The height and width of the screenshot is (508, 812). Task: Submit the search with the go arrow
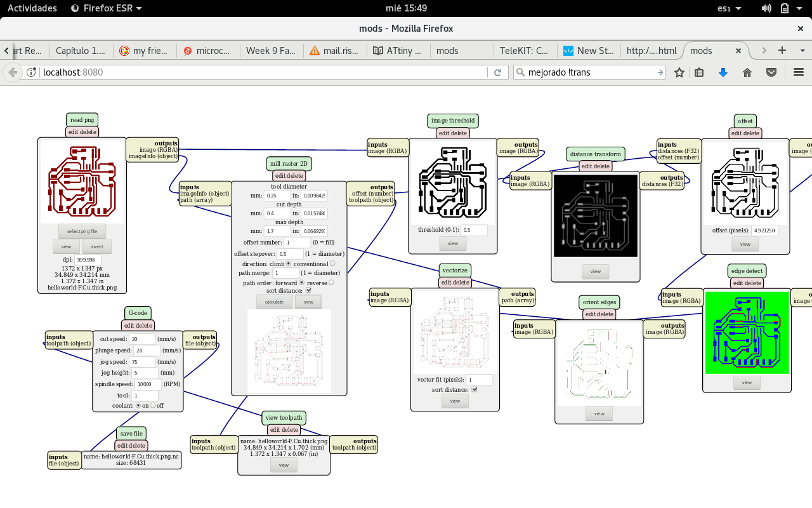pos(660,72)
